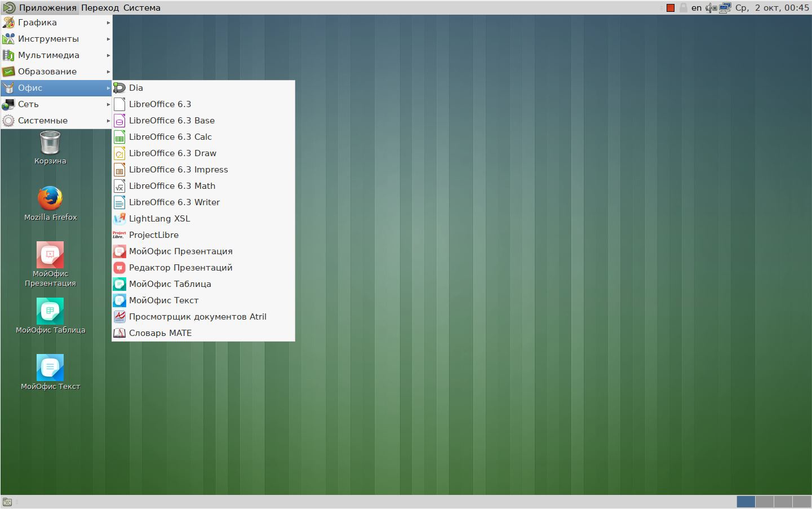Open LibreOffice 6.3 Writer
The image size is (812, 509).
pos(203,202)
